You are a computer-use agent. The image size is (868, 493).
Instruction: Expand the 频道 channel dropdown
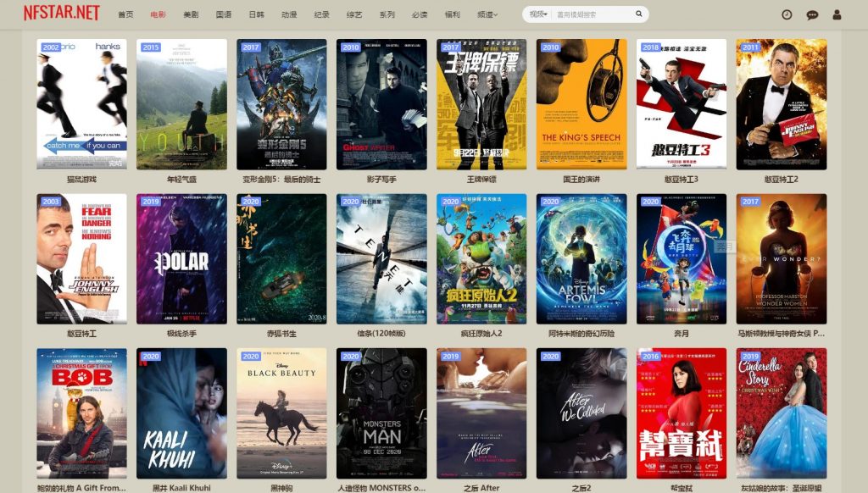coord(487,14)
